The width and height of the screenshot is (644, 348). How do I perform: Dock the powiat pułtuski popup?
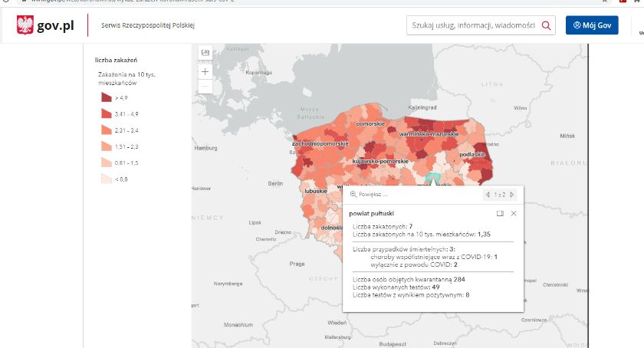[x=500, y=213]
